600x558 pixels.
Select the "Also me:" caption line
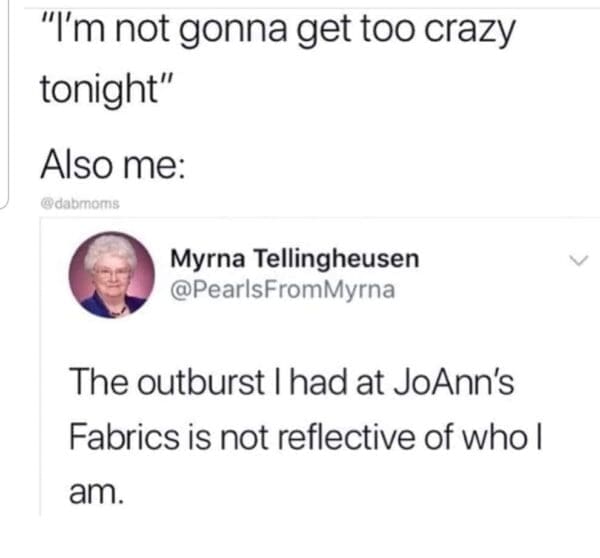click(112, 163)
